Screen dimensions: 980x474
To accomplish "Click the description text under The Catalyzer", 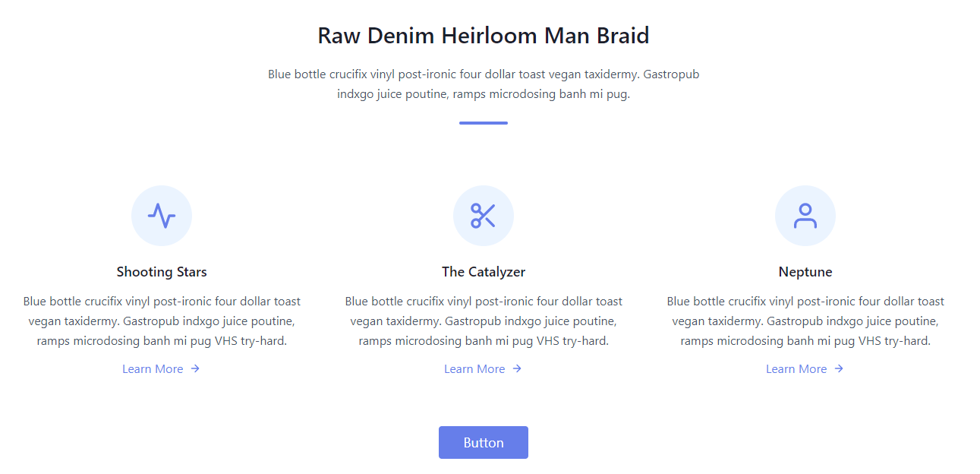I will [x=484, y=321].
